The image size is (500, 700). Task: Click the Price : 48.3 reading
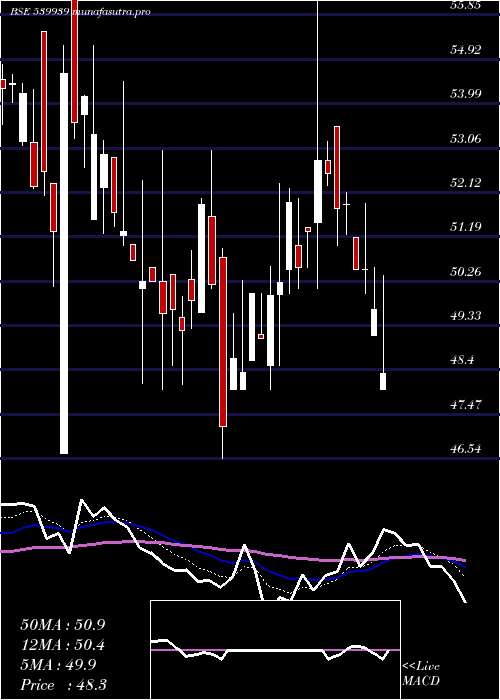pos(63,685)
